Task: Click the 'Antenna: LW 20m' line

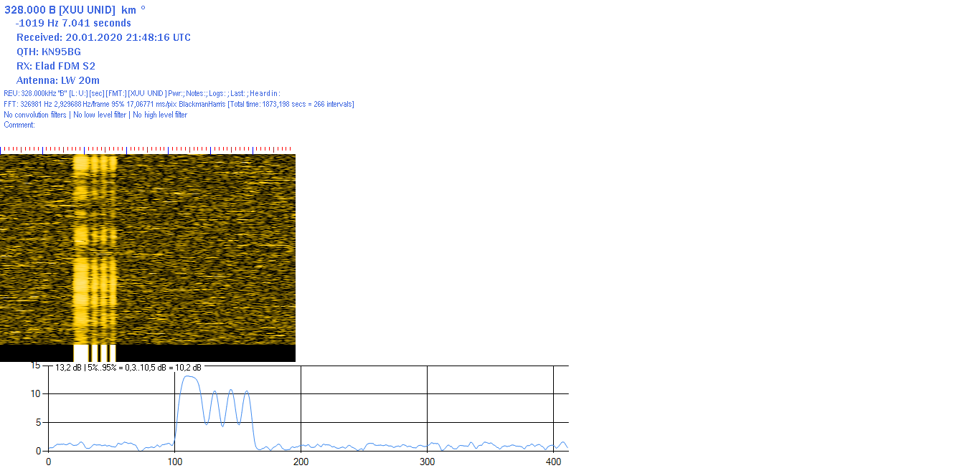Action: [58, 80]
